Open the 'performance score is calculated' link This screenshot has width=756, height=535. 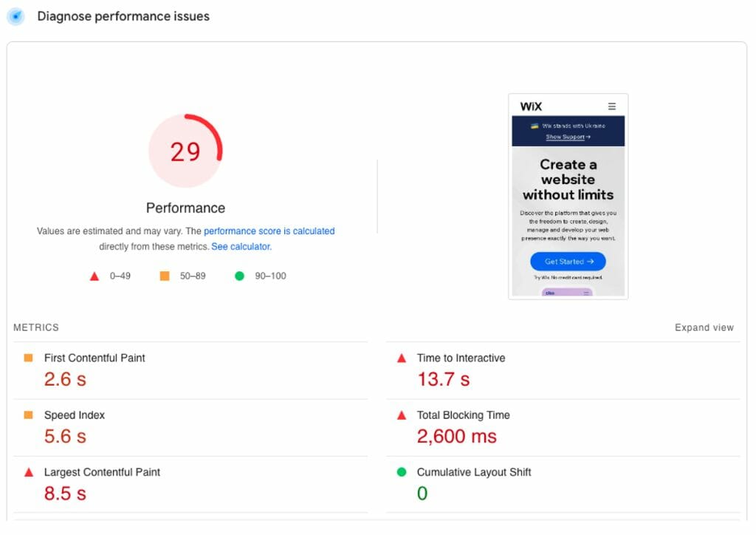(x=269, y=231)
